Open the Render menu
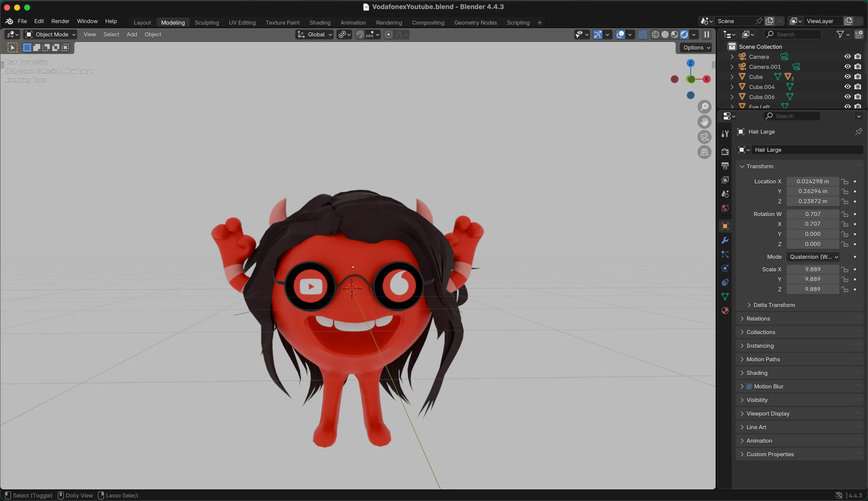Viewport: 868px width, 501px height. click(x=60, y=21)
